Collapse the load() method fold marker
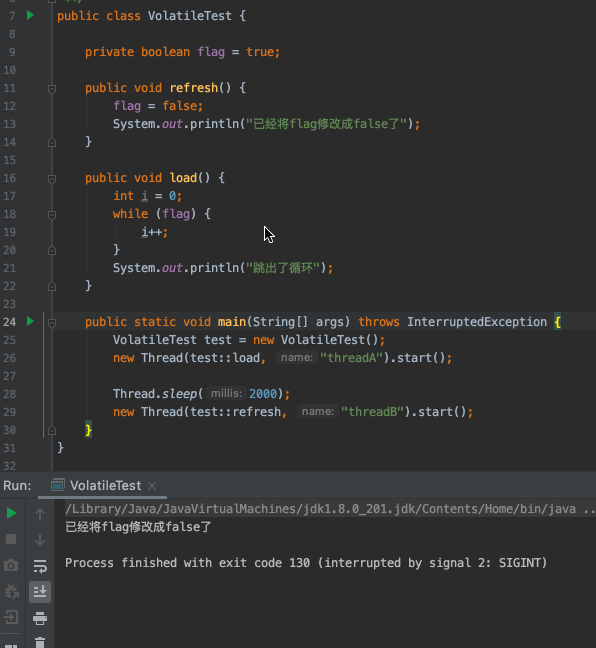This screenshot has height=648, width=596. click(52, 179)
